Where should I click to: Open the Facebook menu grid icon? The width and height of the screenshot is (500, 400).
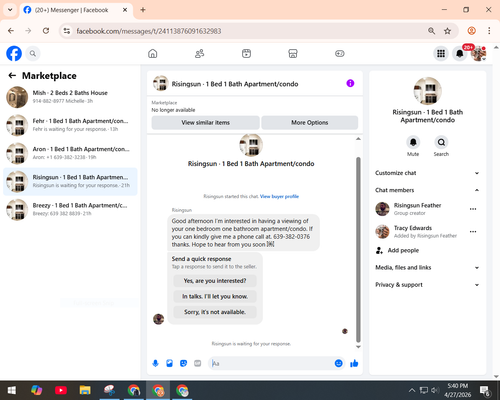[x=441, y=53]
